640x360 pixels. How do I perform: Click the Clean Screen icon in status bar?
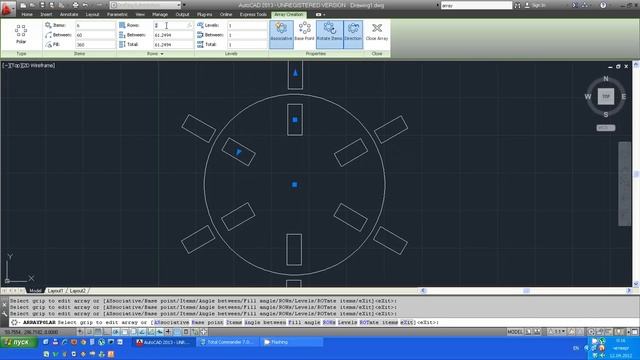pos(635,332)
